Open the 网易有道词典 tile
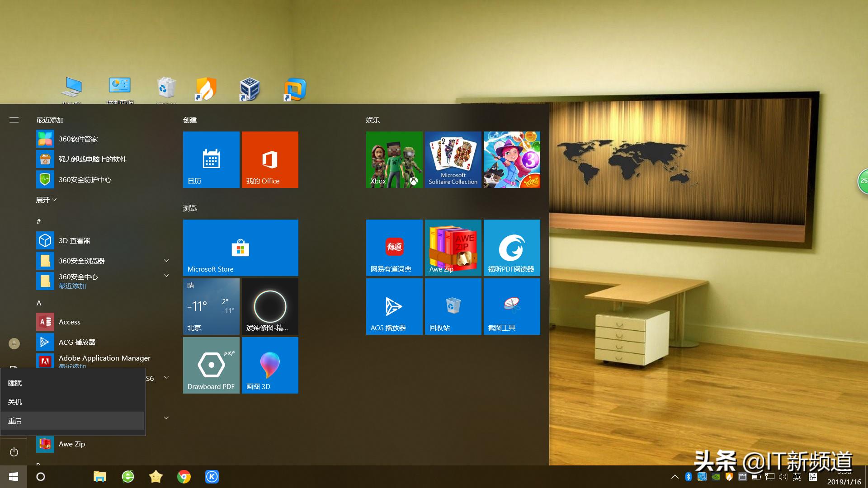This screenshot has width=868, height=488. (394, 248)
